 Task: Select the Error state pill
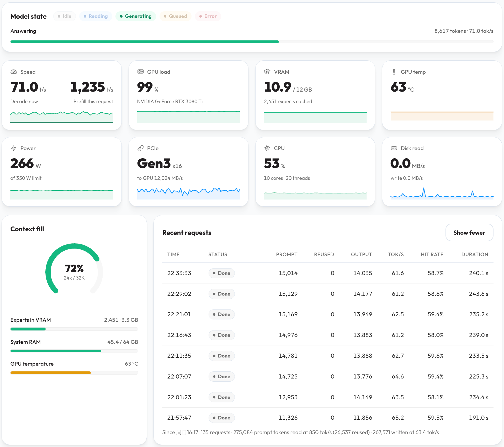click(208, 16)
